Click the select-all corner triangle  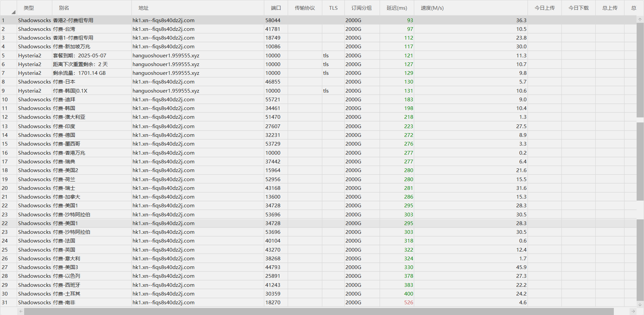click(x=13, y=12)
